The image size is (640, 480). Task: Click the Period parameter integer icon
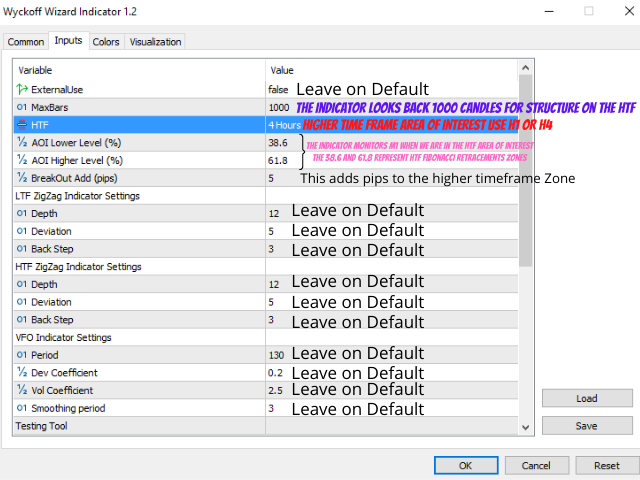click(x=22, y=355)
